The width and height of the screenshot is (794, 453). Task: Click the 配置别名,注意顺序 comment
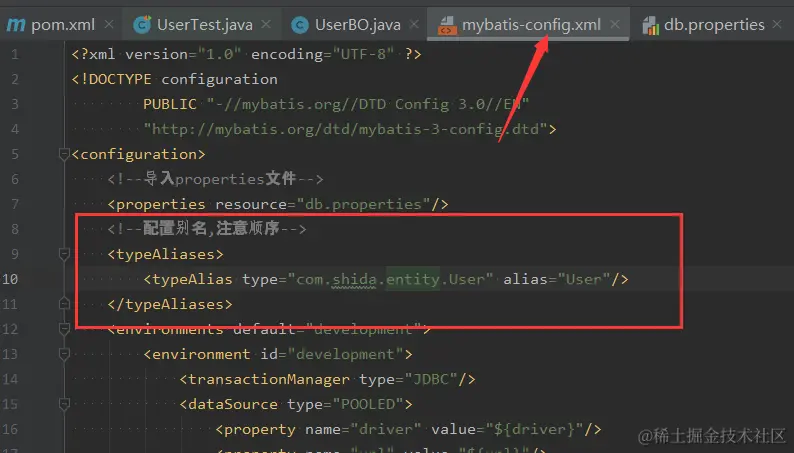coord(207,229)
